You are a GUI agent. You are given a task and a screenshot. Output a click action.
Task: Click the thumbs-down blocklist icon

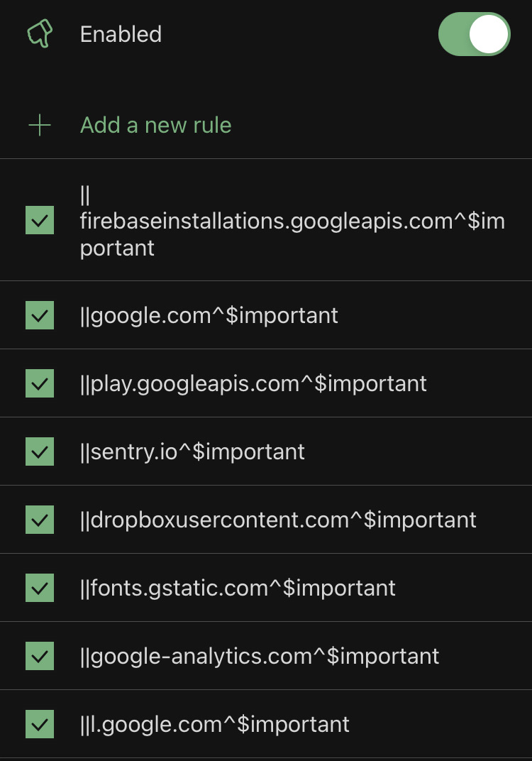pyautogui.click(x=40, y=34)
